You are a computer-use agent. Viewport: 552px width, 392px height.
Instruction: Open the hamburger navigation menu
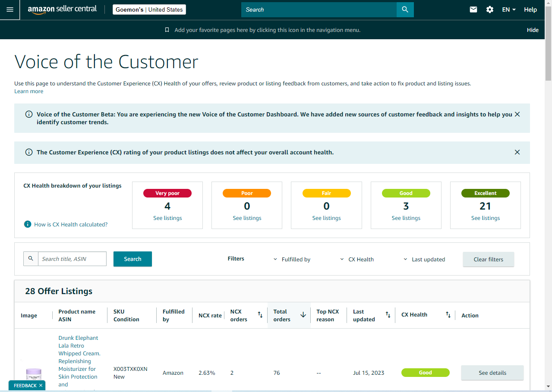point(9,9)
